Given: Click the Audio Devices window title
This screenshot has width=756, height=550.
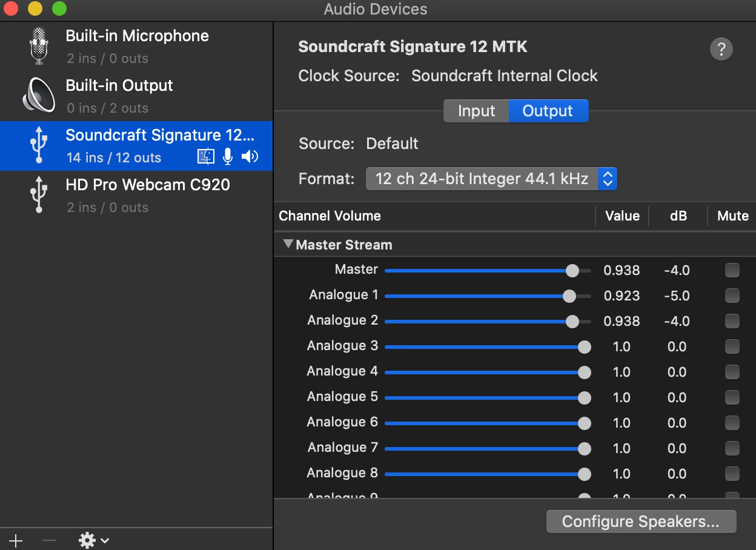Looking at the screenshot, I should (376, 9).
